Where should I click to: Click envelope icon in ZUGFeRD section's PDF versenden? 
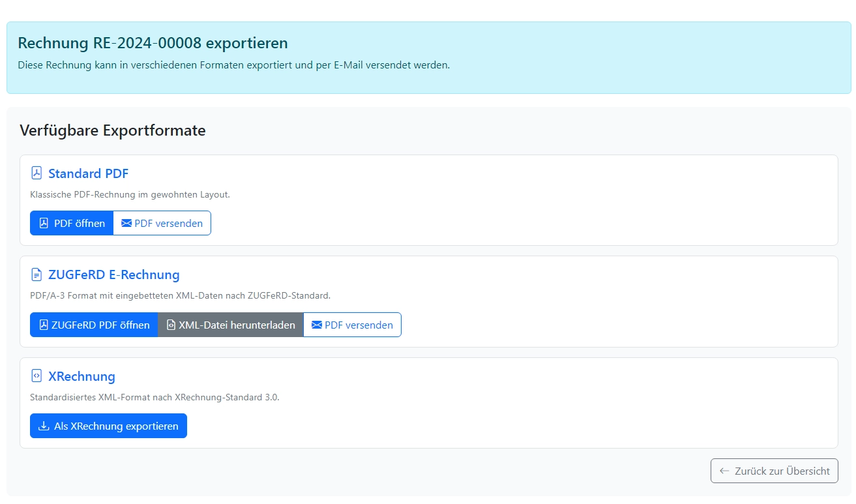tap(317, 325)
